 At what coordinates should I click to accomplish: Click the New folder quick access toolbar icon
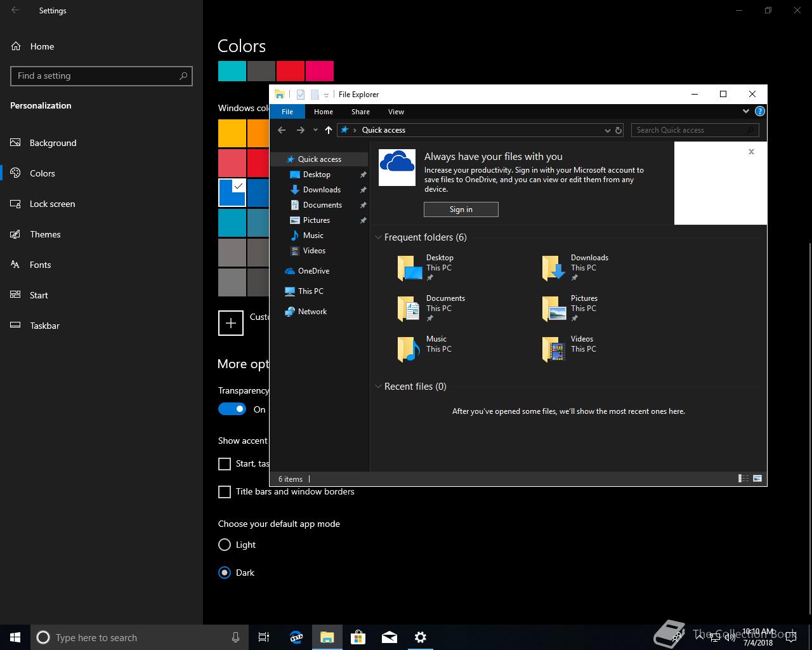click(315, 95)
